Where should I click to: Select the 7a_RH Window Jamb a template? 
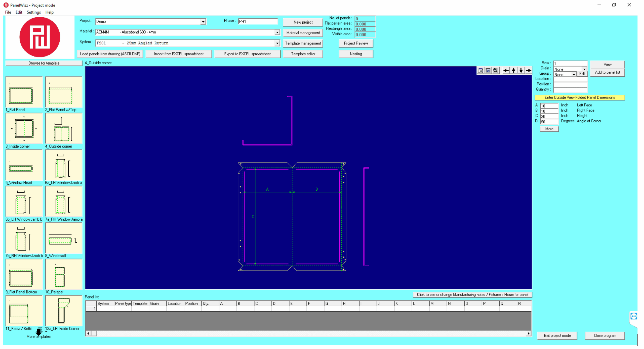[64, 202]
